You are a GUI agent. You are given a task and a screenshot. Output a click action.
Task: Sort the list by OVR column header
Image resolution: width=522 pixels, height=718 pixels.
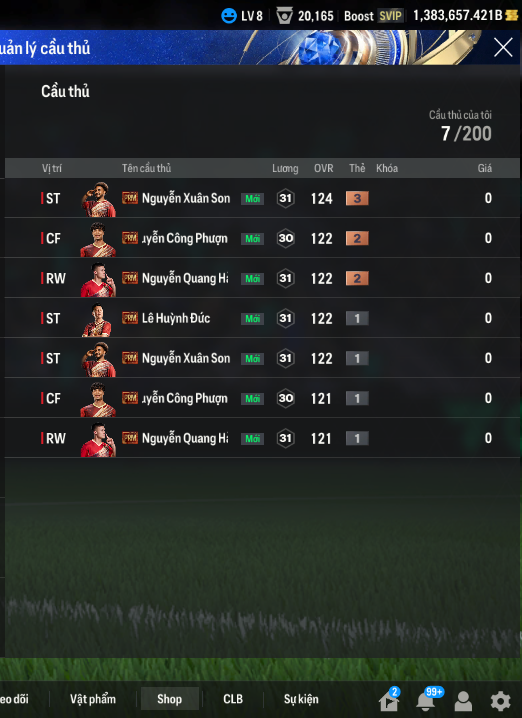coord(323,168)
